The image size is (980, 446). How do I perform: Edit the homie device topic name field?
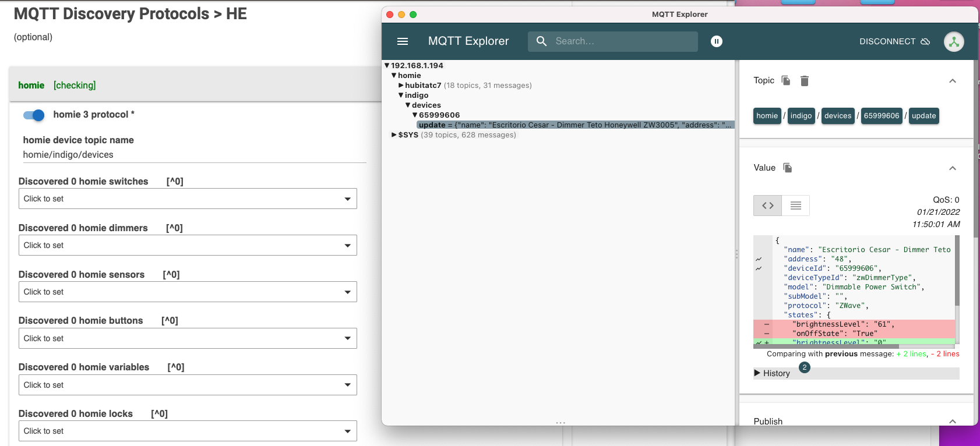click(x=195, y=155)
